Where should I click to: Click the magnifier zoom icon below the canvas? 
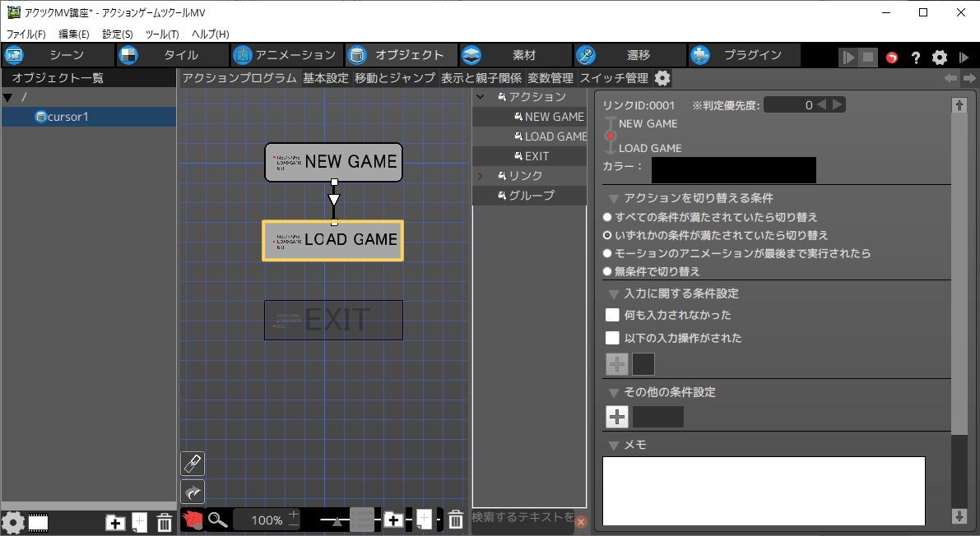[x=217, y=520]
